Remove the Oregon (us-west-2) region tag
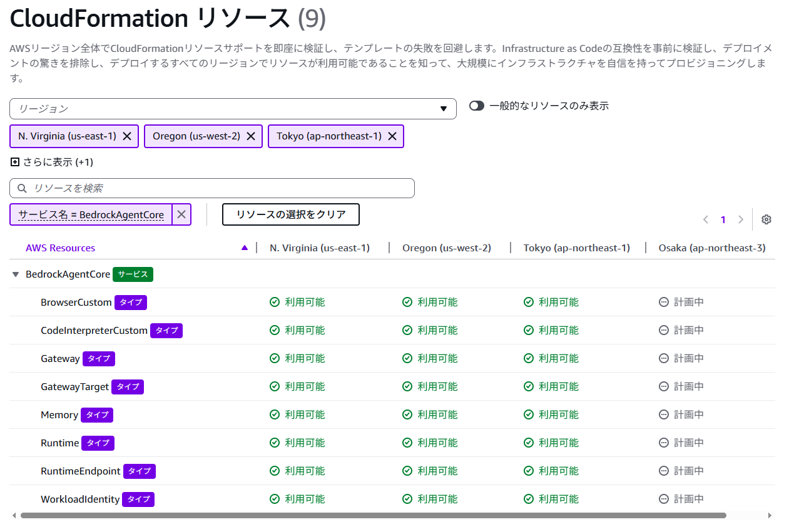Image resolution: width=789 pixels, height=532 pixels. (x=251, y=136)
